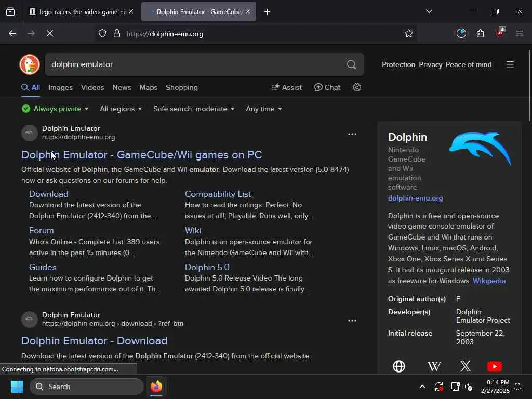Switch to Dolphin Emulator - GameCube tab
The width and height of the screenshot is (532, 399).
198,12
